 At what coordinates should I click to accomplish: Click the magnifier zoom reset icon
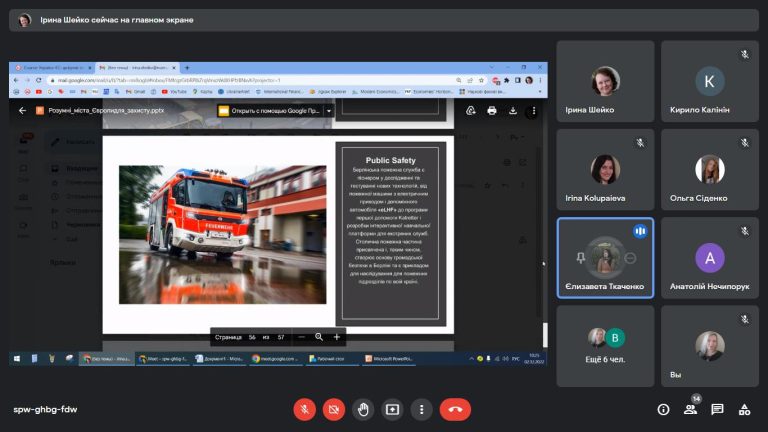point(319,337)
